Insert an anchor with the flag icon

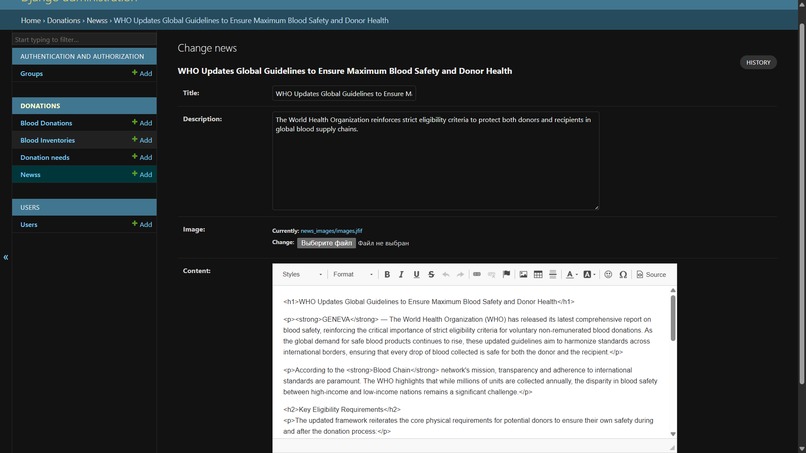coord(506,275)
